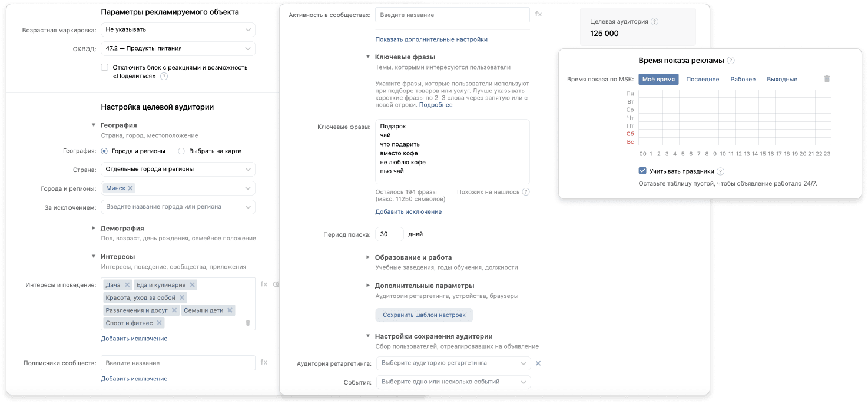Image resolution: width=868 pixels, height=407 pixels.
Task: Click the Период поиска days input field
Action: pyautogui.click(x=389, y=234)
